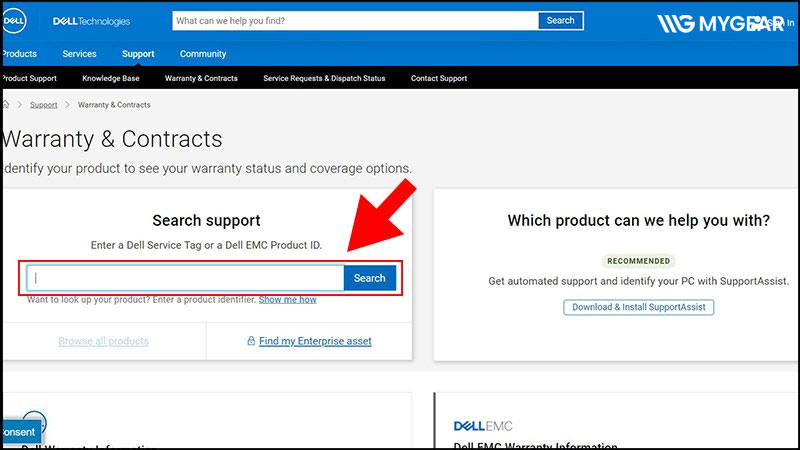
Task: Click the top 'What can we help you find?' search box
Action: coord(354,20)
